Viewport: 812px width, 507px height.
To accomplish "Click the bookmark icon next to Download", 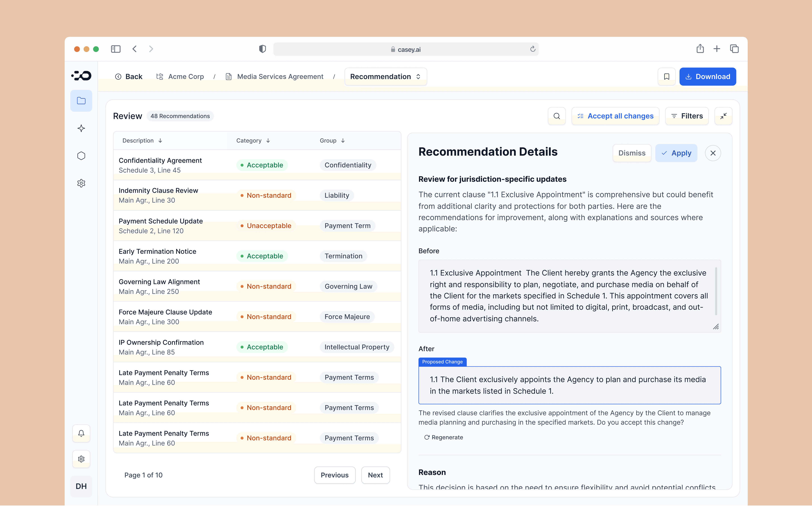I will coord(666,76).
